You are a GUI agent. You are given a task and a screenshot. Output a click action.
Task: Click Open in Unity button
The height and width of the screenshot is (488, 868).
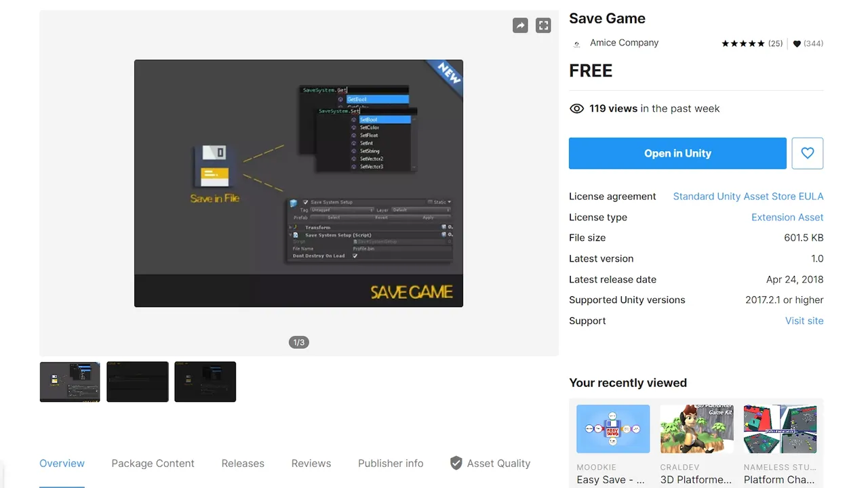677,153
